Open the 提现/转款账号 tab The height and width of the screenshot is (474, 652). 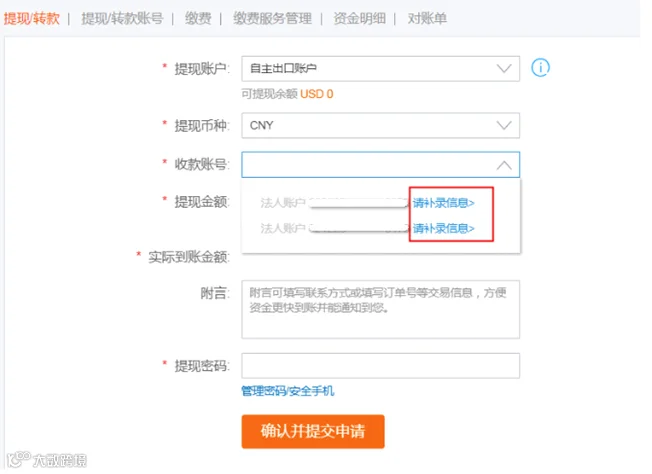(x=122, y=19)
